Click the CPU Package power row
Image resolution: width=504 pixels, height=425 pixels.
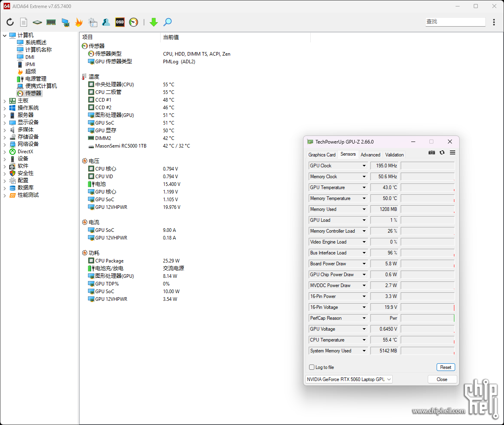(x=134, y=261)
